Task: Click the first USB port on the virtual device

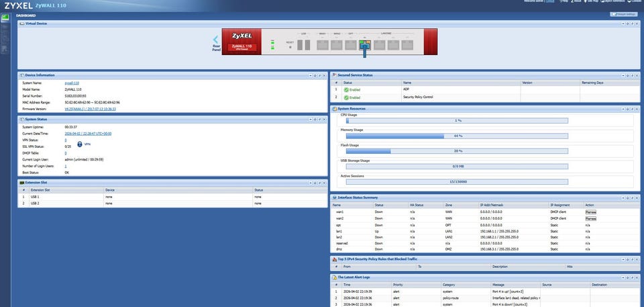Action: 300,45
